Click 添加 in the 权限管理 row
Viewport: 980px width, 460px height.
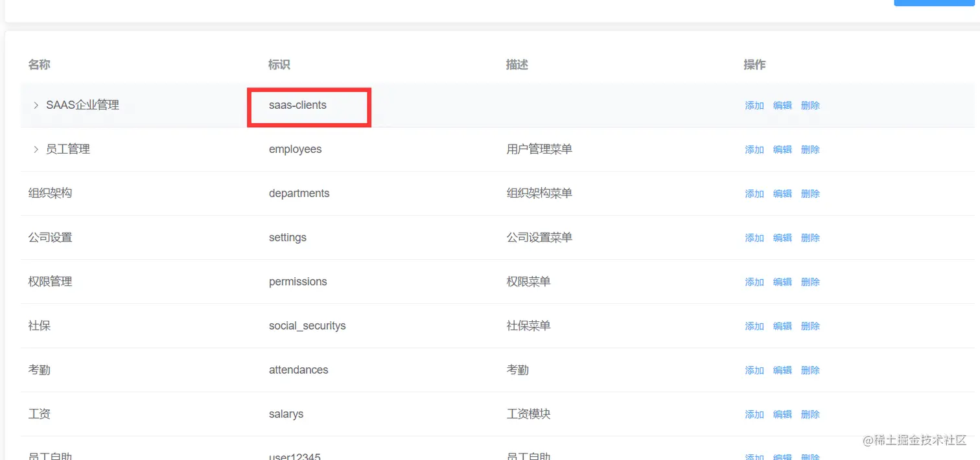pyautogui.click(x=754, y=282)
